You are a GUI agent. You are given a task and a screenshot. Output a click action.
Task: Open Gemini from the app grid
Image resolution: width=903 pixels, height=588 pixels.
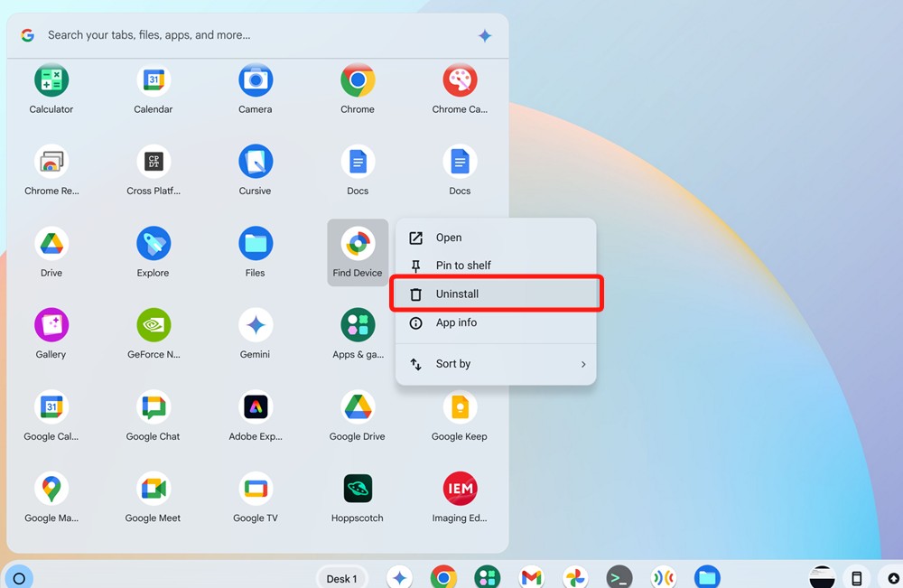tap(256, 325)
